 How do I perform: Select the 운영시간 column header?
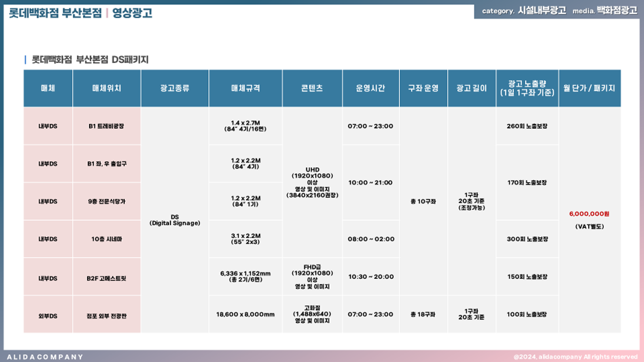pos(370,89)
